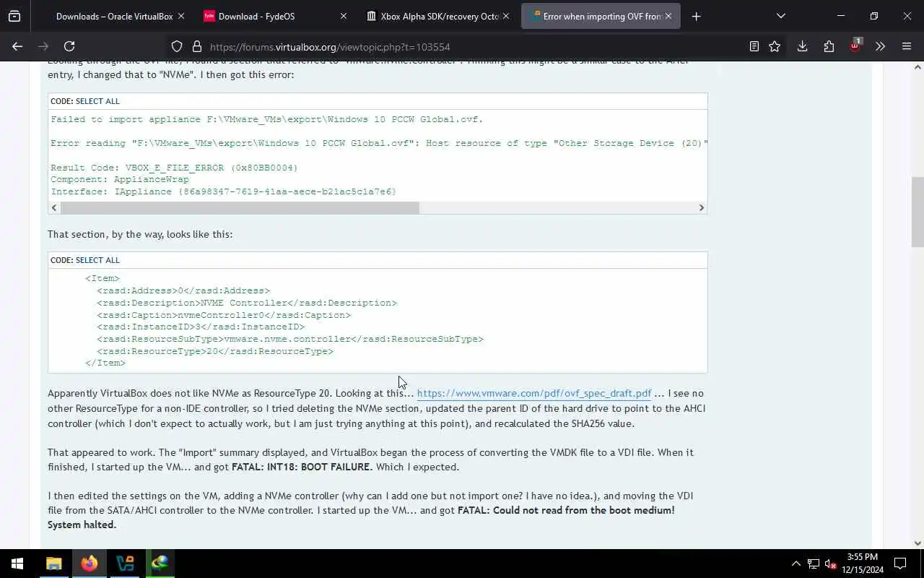Close the Downloads – Oracle VirtualBox tab

pos(180,16)
